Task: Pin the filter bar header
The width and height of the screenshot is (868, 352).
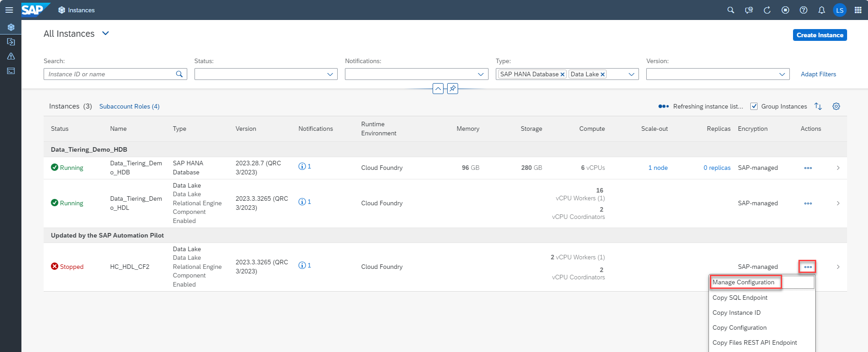Action: [x=453, y=89]
